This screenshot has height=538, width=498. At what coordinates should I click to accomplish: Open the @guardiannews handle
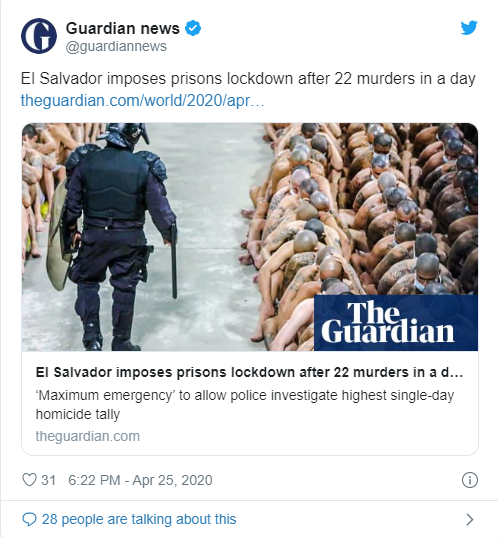click(116, 46)
